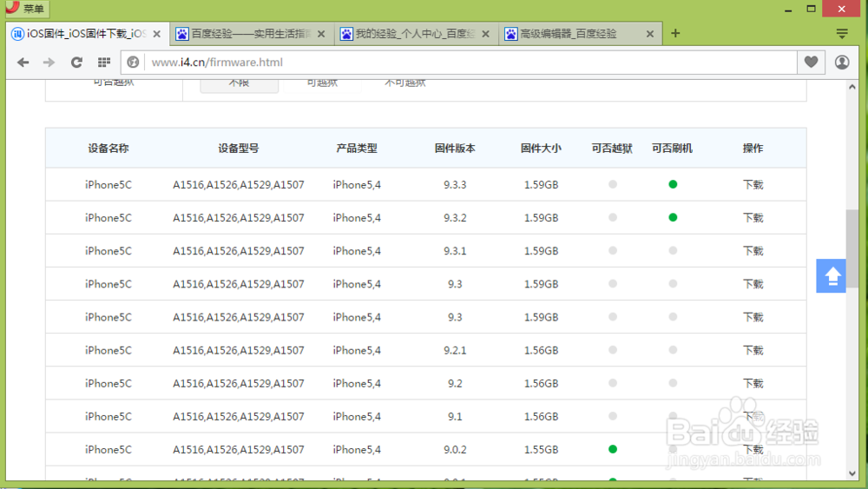Minimize the browser window

[x=788, y=9]
